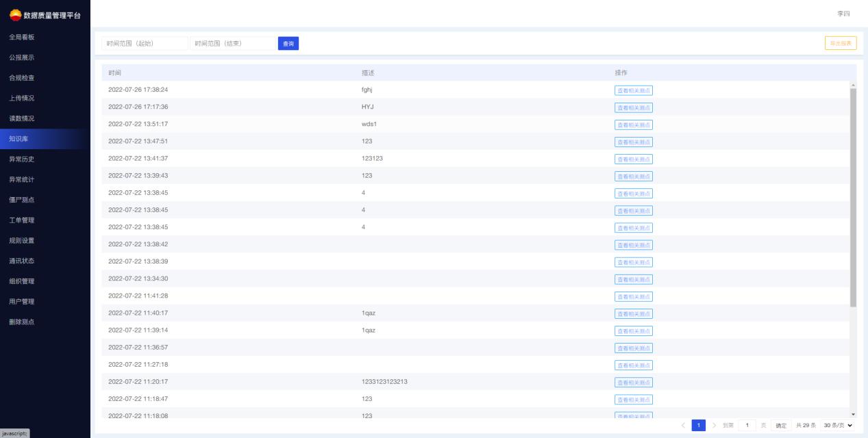
Task: Confirm page jump with 确定 button
Action: tap(781, 426)
